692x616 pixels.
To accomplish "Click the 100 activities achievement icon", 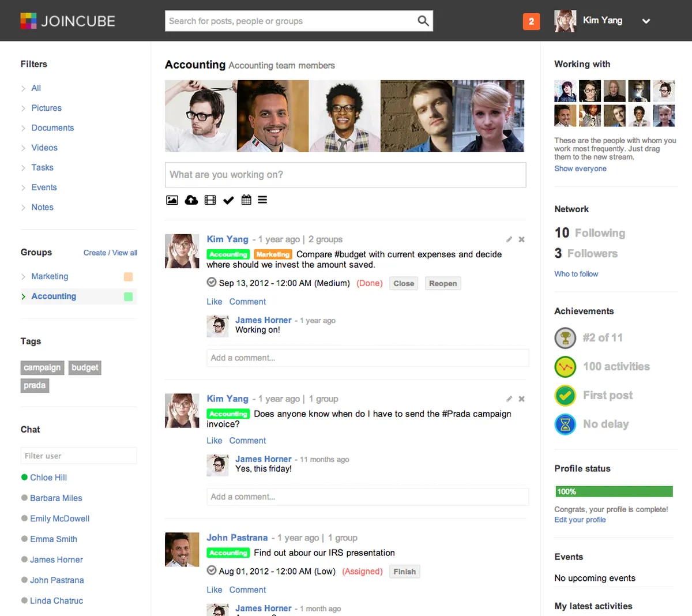I will (x=565, y=367).
